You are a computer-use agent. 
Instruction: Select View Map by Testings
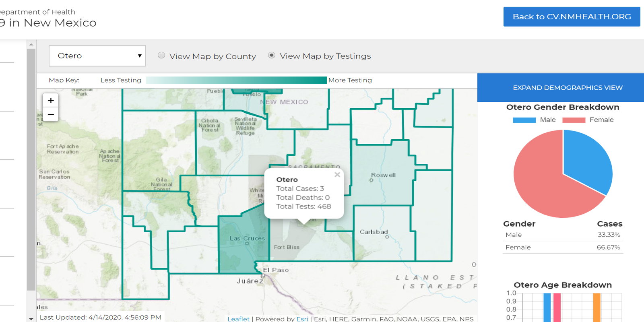click(272, 56)
